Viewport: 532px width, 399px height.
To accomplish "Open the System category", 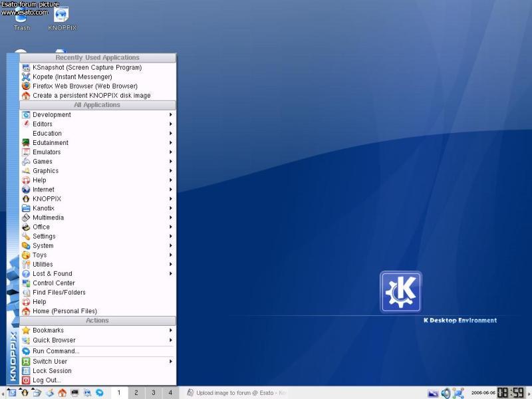I will 98,245.
